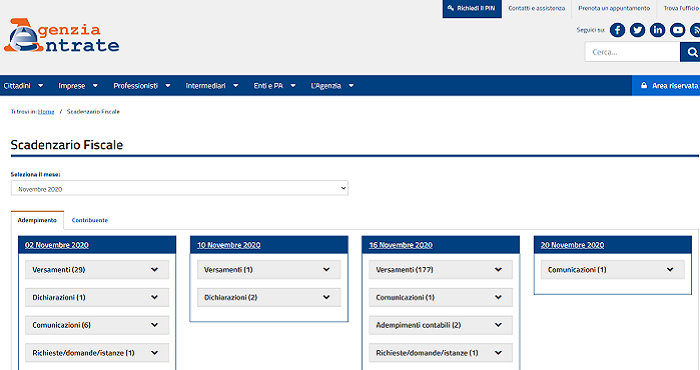Open the YouTube social icon
The image size is (700, 370).
(677, 30)
